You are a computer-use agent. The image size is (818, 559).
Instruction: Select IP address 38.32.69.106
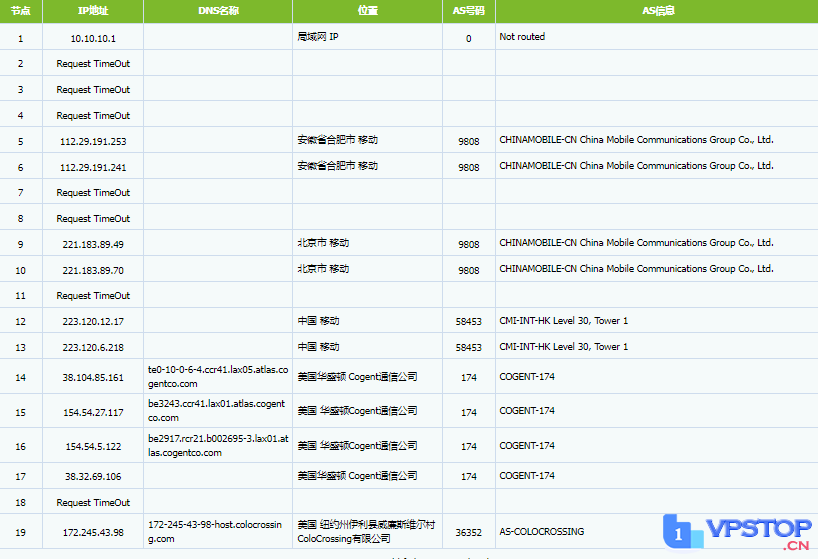point(93,477)
